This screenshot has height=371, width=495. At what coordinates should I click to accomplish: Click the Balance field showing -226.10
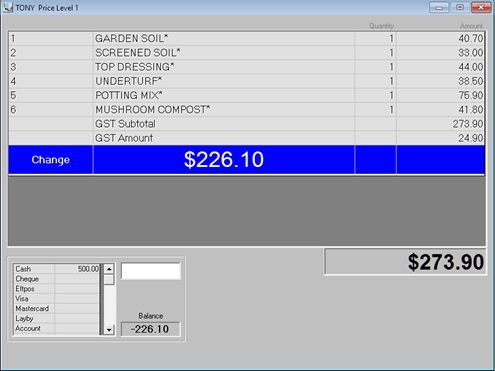150,329
